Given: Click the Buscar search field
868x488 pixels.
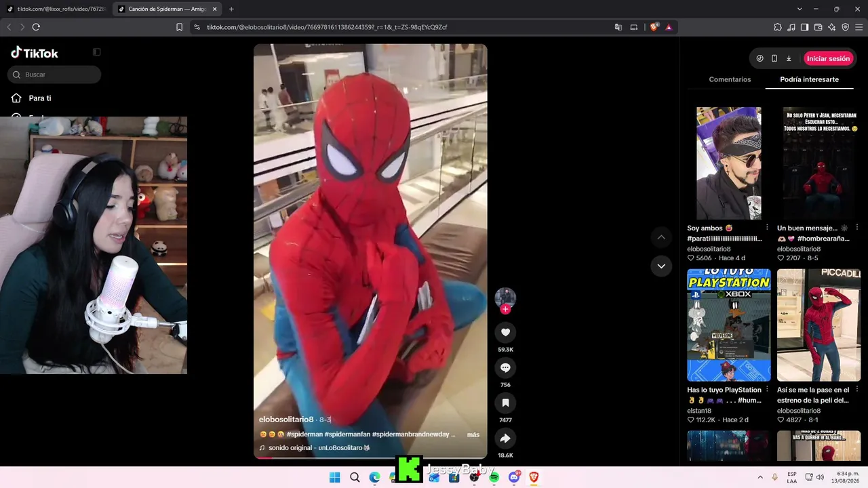Looking at the screenshot, I should [x=54, y=75].
